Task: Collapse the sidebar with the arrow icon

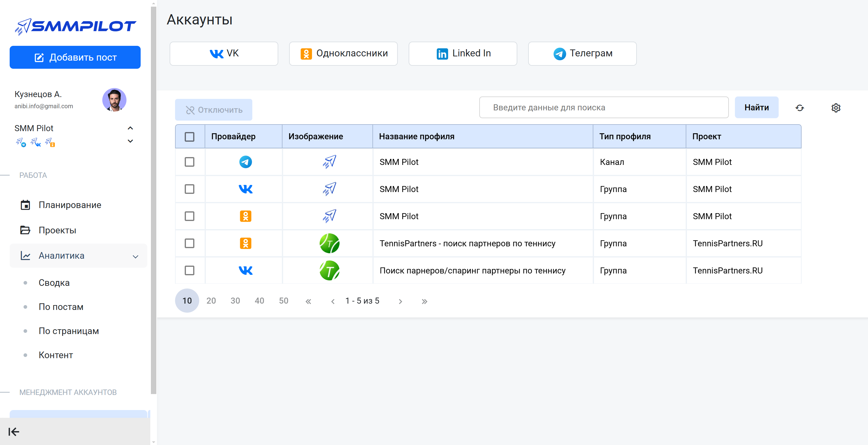Action: [x=14, y=431]
